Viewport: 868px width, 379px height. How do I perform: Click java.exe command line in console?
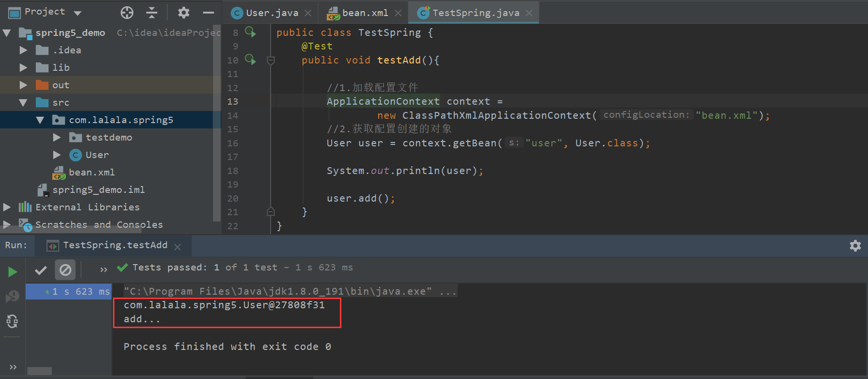[x=289, y=291]
